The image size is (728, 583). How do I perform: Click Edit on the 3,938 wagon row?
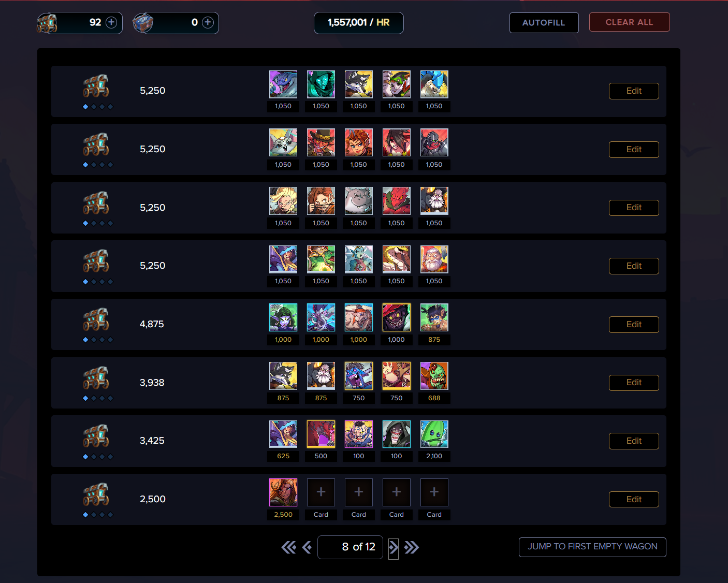pos(634,383)
